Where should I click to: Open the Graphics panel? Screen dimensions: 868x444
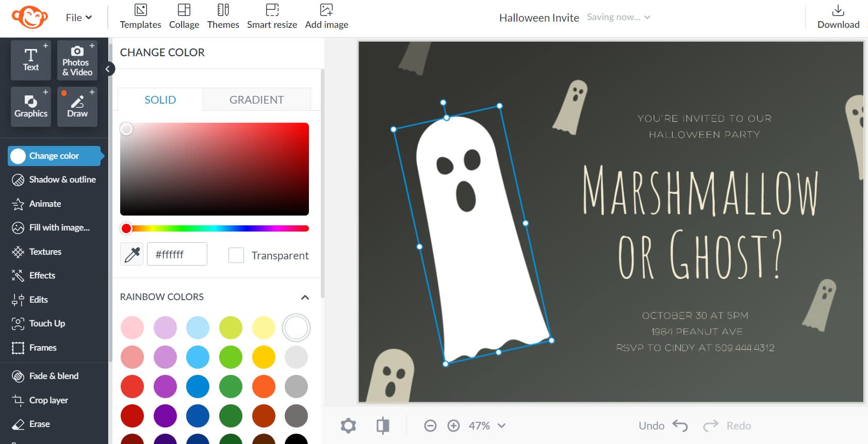(x=30, y=106)
